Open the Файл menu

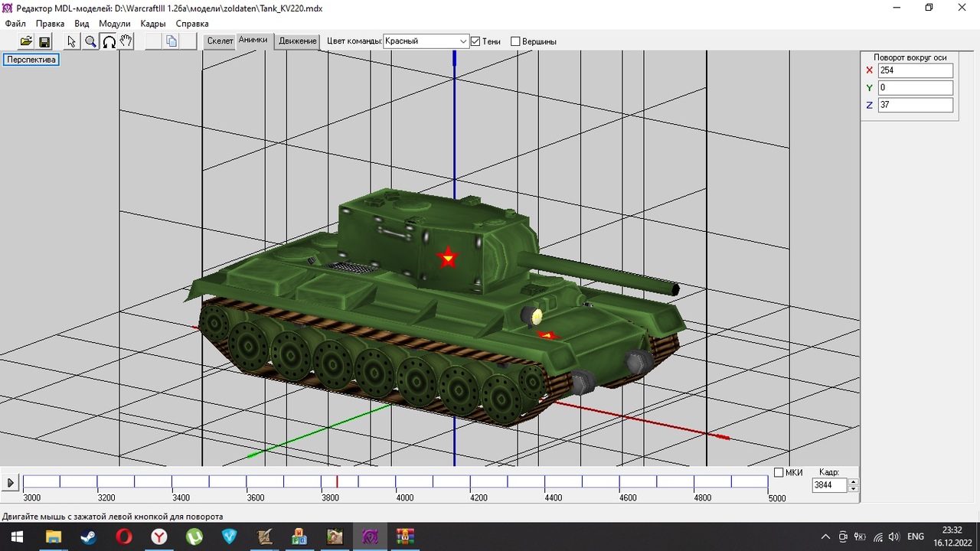click(x=15, y=24)
